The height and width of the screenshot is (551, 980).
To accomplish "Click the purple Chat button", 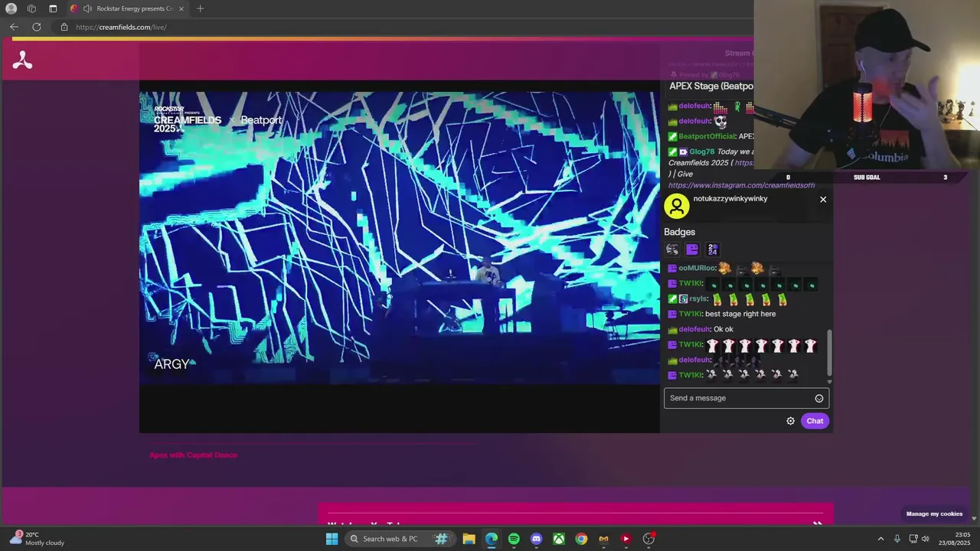I will coord(815,421).
